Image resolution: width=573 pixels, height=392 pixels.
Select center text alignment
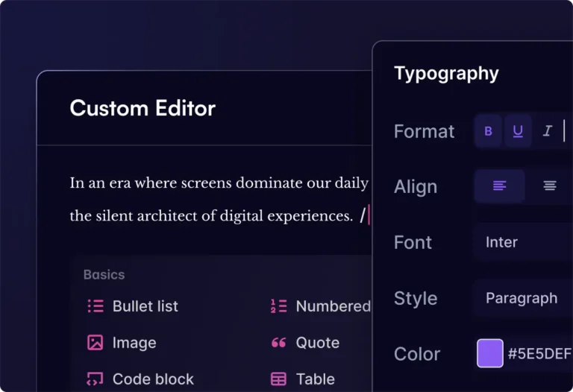pos(550,186)
